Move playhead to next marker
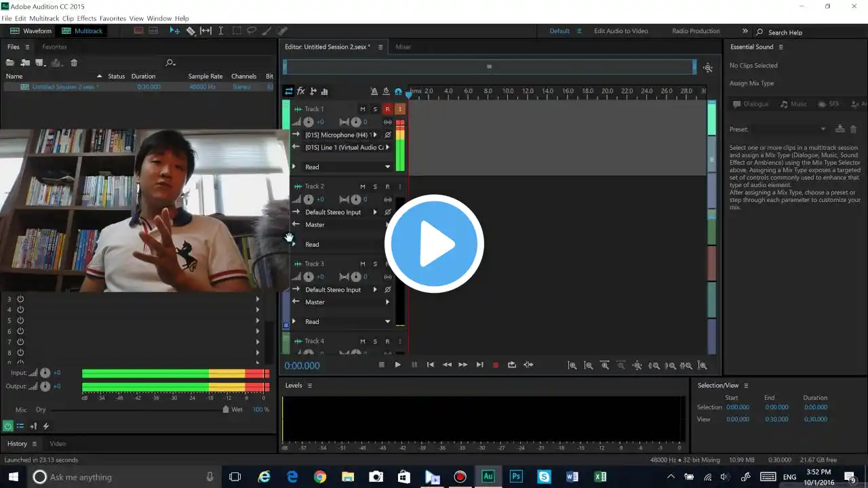This screenshot has width=868, height=488. point(479,365)
